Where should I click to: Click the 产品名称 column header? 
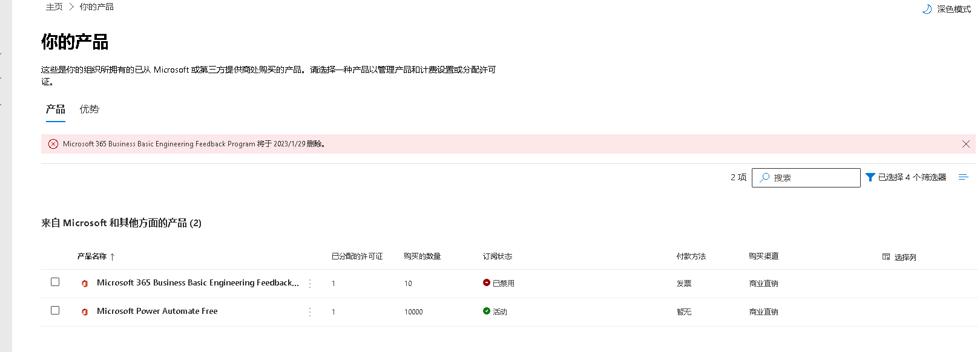pyautogui.click(x=92, y=256)
